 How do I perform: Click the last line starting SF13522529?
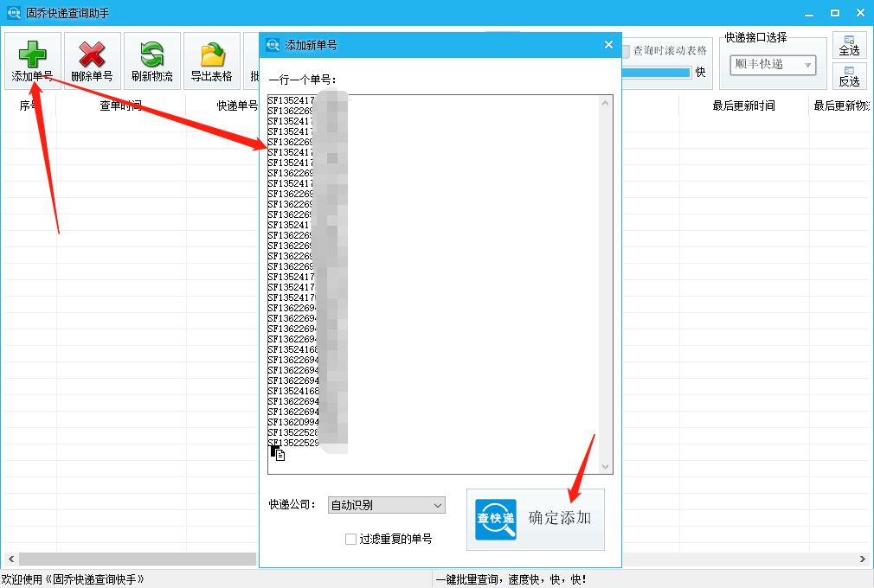(x=293, y=444)
